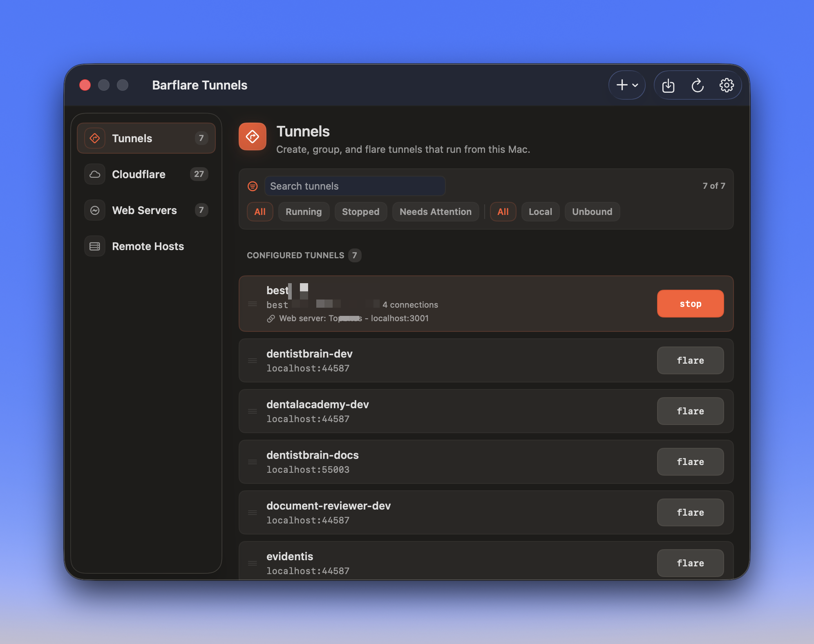Click drag handle of document-reviewer-dev row
The height and width of the screenshot is (644, 814).
253,512
